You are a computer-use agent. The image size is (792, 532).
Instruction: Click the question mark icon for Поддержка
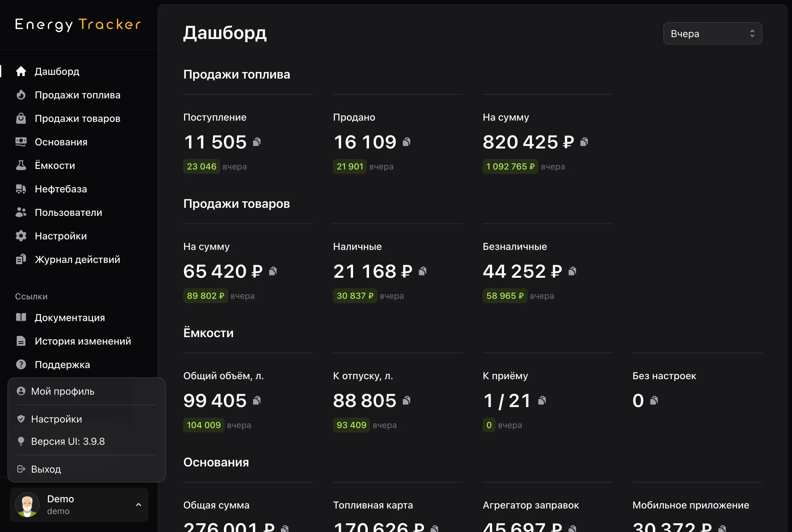tap(21, 364)
